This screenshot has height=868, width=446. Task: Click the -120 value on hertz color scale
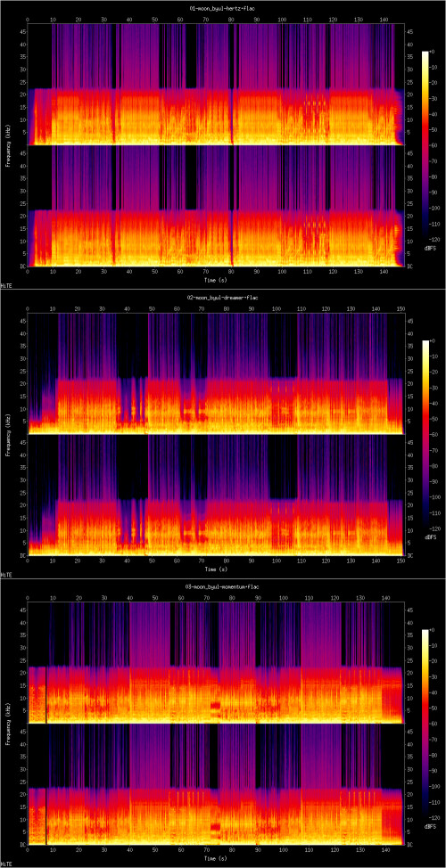[x=436, y=239]
